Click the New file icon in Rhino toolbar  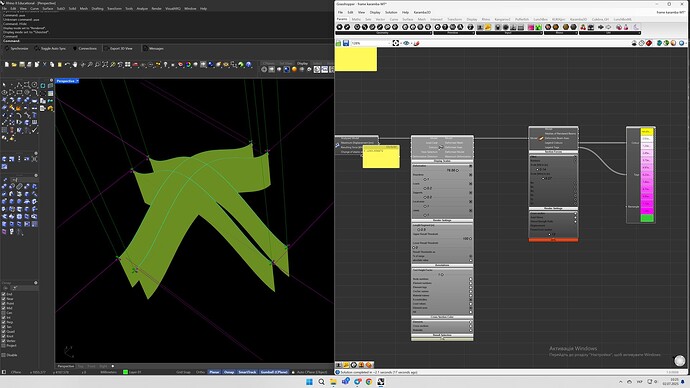coord(7,65)
